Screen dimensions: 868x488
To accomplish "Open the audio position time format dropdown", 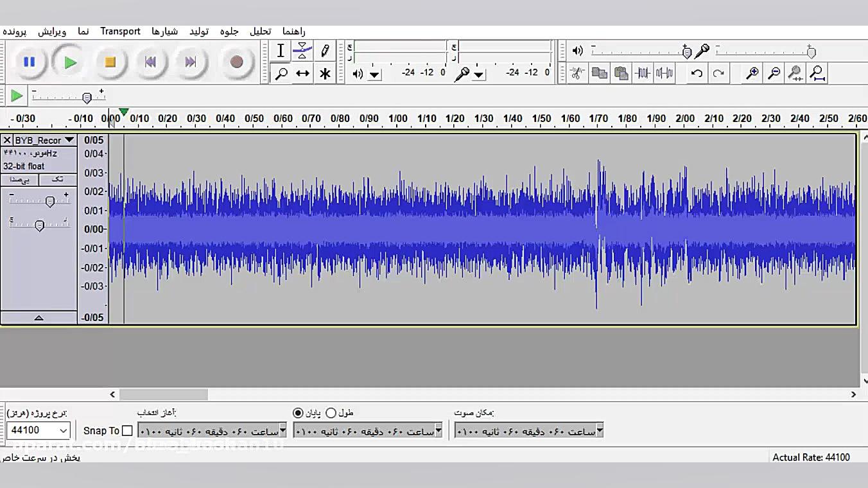I will point(600,430).
